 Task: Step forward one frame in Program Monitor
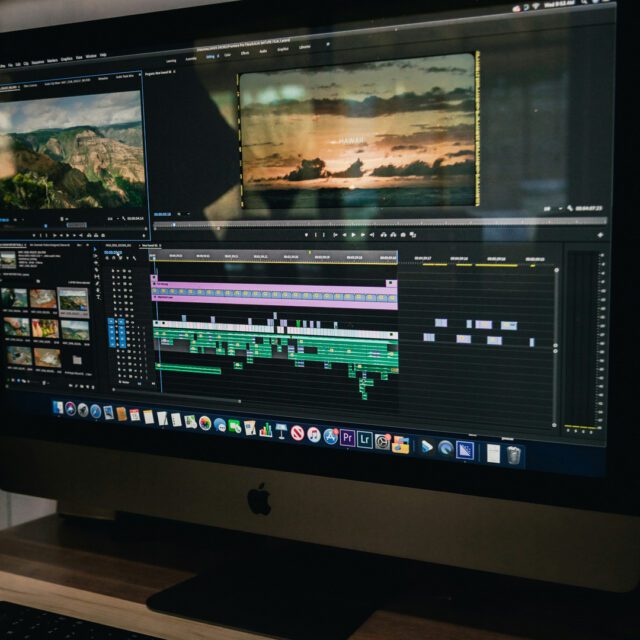(362, 235)
